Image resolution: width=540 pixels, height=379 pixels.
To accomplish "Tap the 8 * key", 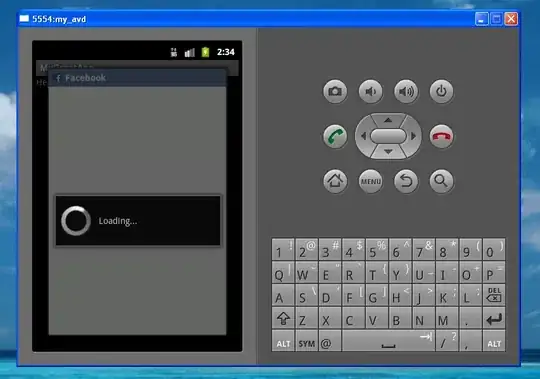I will (447, 249).
